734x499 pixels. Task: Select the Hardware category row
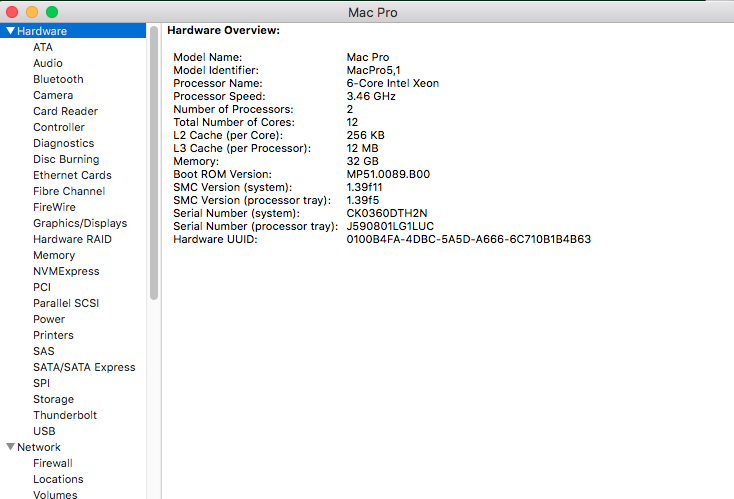73,31
